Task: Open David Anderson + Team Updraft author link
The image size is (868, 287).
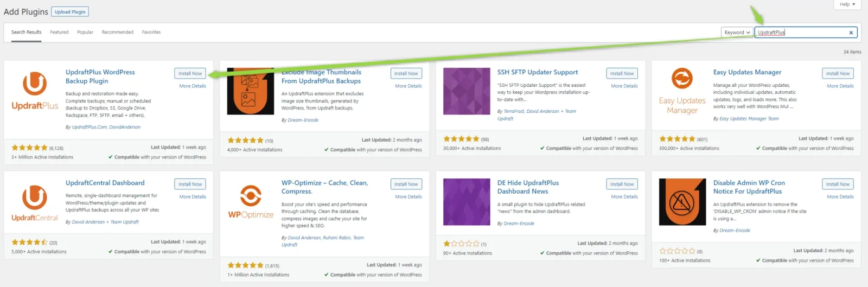Action: pos(105,222)
